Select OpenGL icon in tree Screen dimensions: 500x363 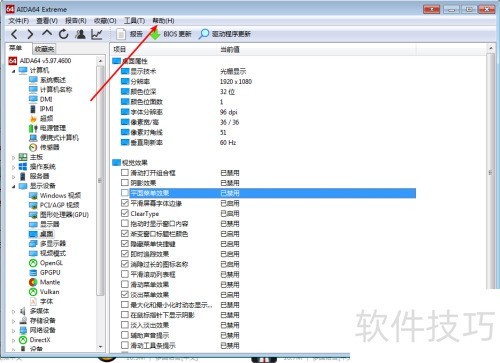pos(33,263)
